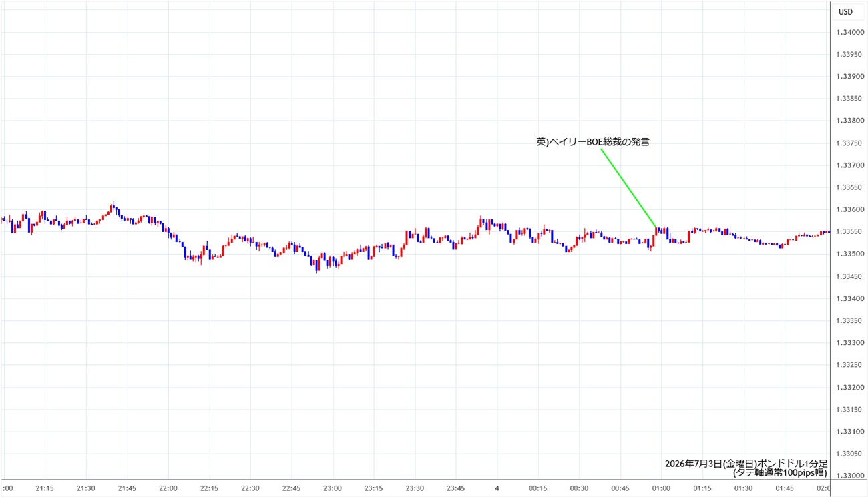The height and width of the screenshot is (497, 868).
Task: Click the 1.33000 price axis label
Action: tap(849, 476)
